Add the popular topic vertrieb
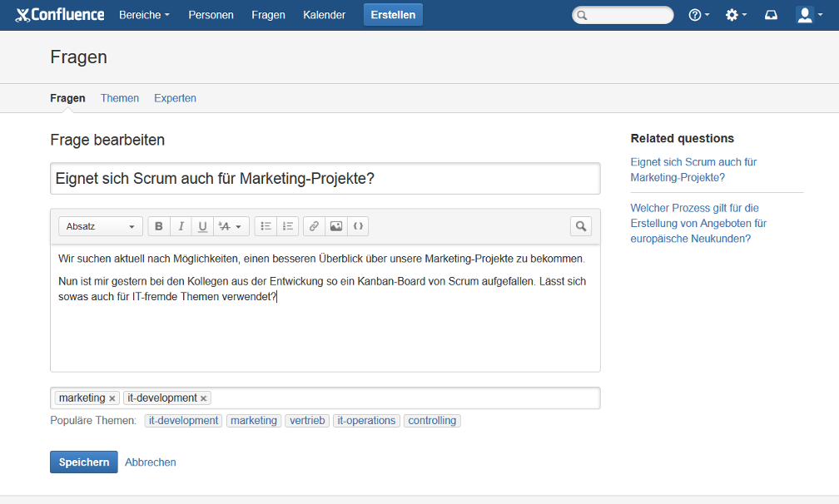 pyautogui.click(x=308, y=421)
